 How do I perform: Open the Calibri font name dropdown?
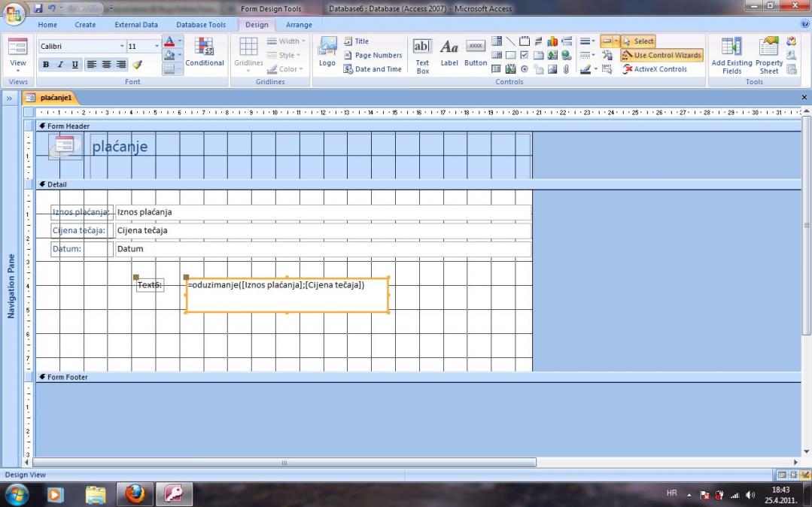point(122,46)
